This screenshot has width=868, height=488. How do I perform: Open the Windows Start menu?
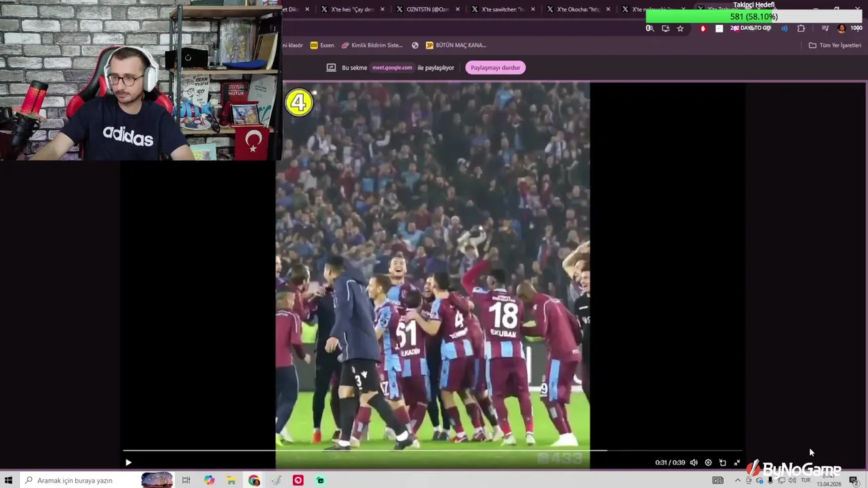tap(9, 481)
